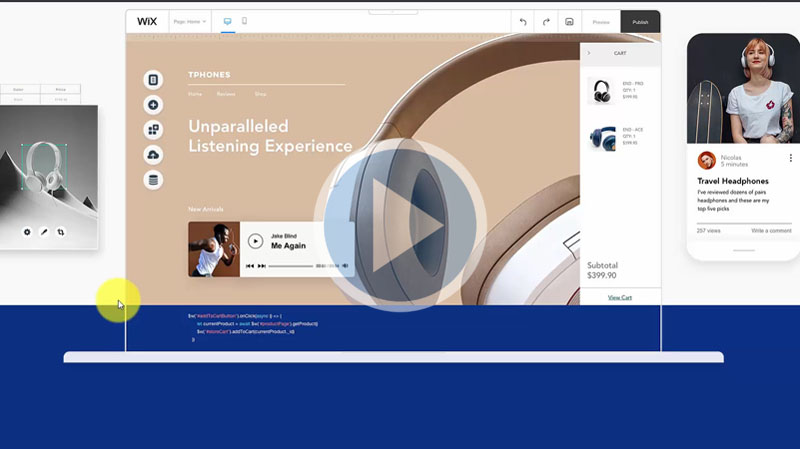Viewport: 800px width, 449px height.
Task: Click the add elements plus icon
Action: pos(153,105)
